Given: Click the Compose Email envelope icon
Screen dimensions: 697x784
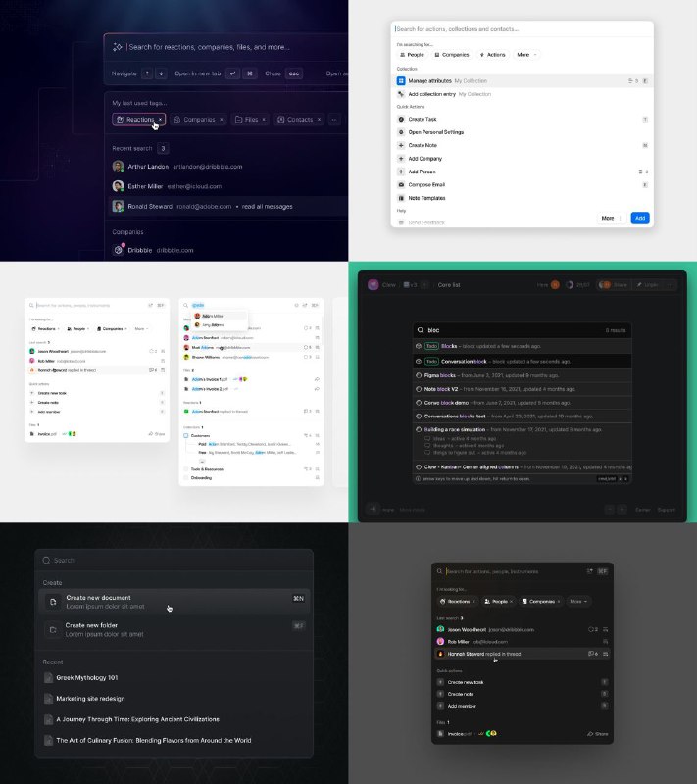Looking at the screenshot, I should pyautogui.click(x=401, y=184).
